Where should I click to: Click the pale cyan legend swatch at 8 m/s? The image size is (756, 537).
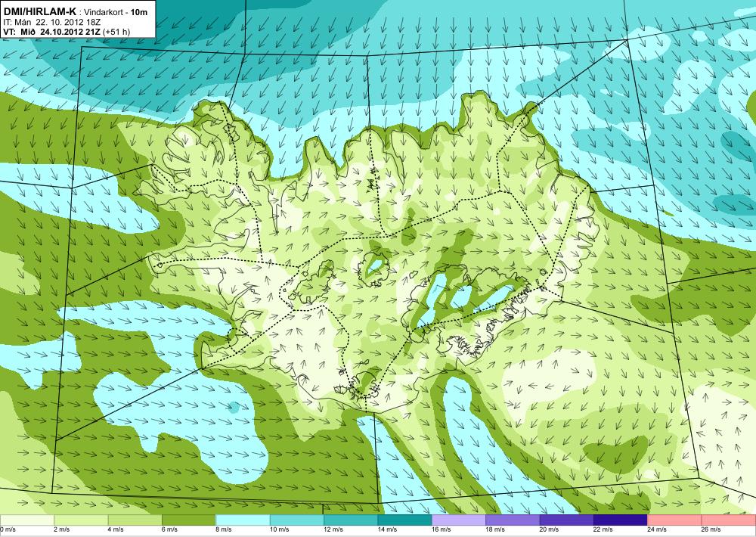(243, 520)
